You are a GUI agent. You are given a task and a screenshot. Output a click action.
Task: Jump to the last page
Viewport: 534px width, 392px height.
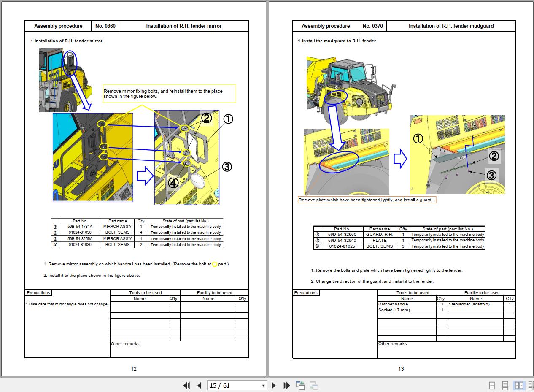[286, 385]
